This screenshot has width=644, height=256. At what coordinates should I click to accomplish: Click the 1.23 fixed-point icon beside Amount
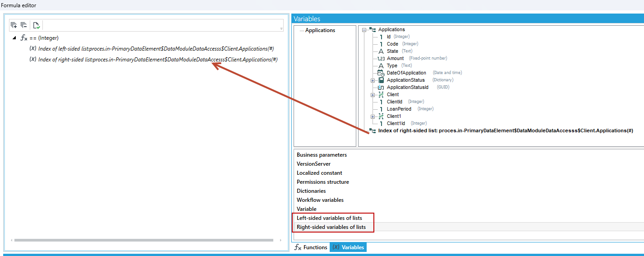point(381,58)
